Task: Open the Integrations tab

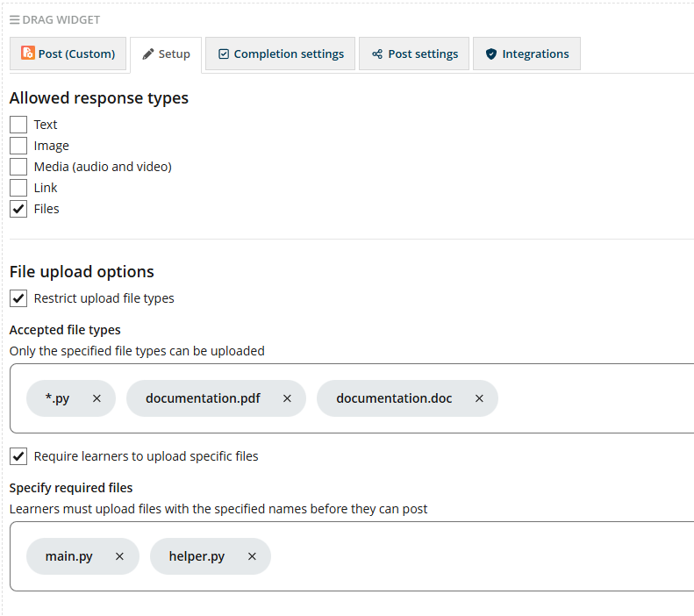Action: [526, 54]
